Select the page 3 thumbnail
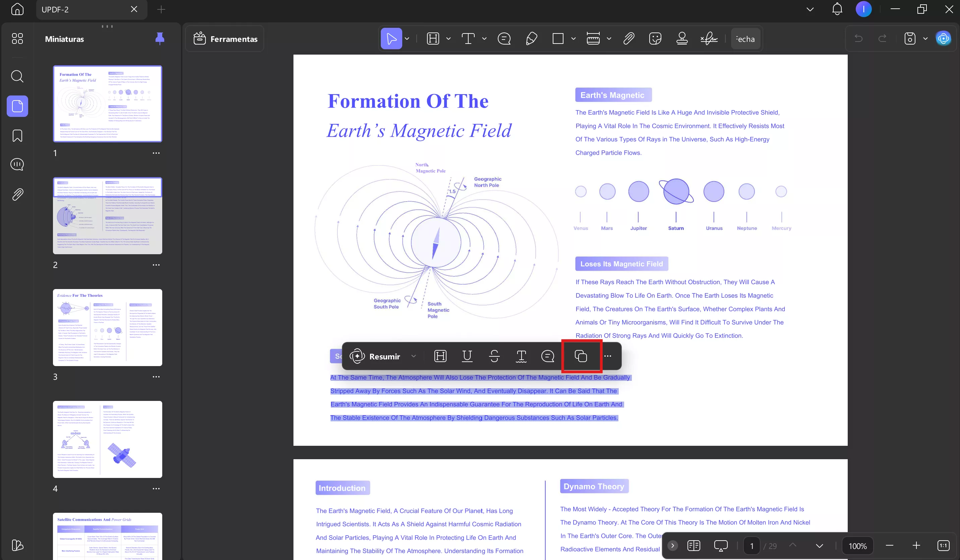This screenshot has height=560, width=960. (x=107, y=328)
